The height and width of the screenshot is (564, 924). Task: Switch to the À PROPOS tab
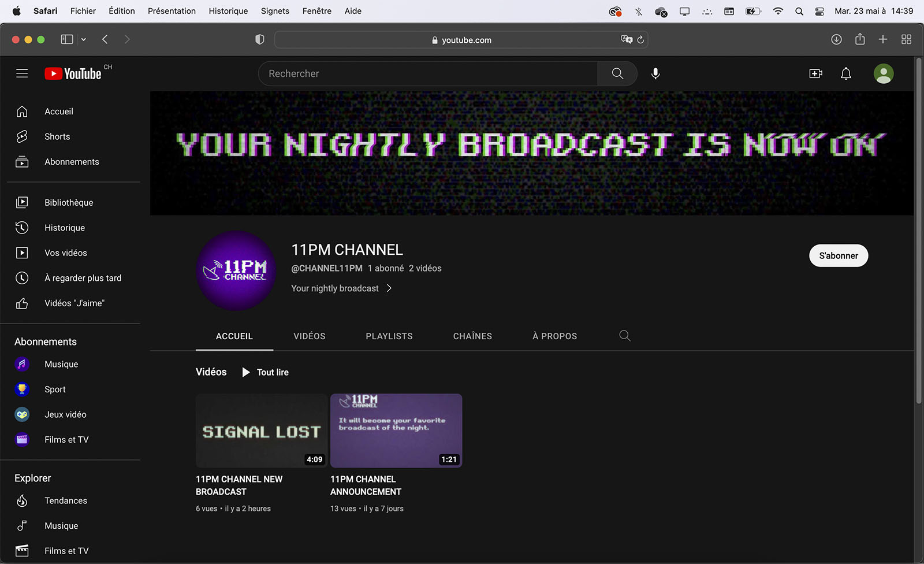tap(554, 336)
